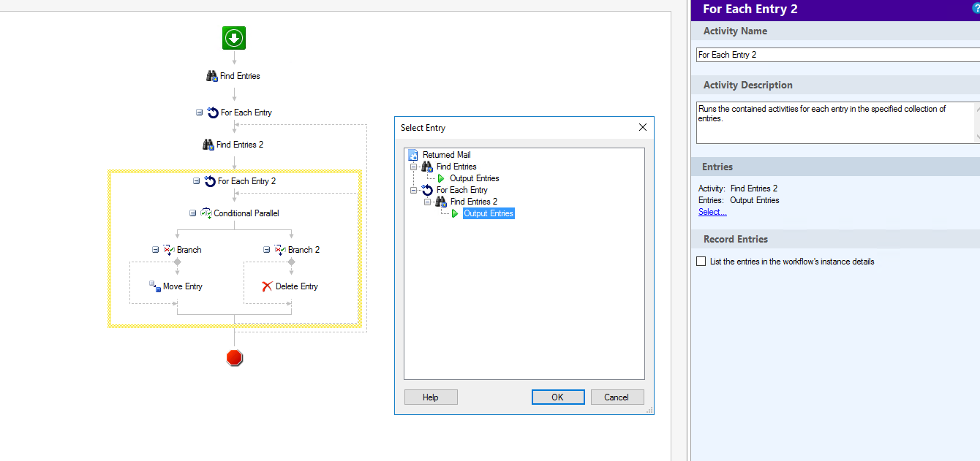Click the Entries section header
This screenshot has height=461, width=980.
pos(835,167)
